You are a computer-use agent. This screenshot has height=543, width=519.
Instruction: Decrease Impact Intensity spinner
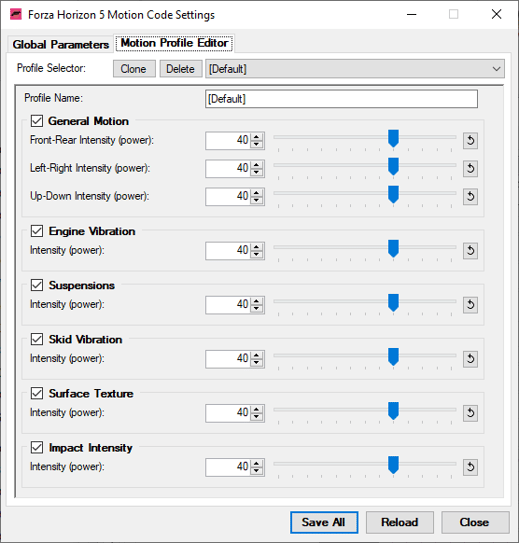(256, 471)
